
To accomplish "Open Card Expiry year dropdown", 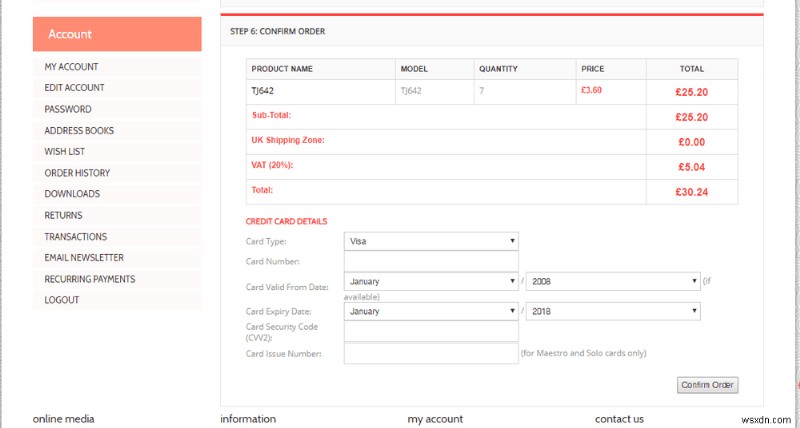I will tap(612, 311).
